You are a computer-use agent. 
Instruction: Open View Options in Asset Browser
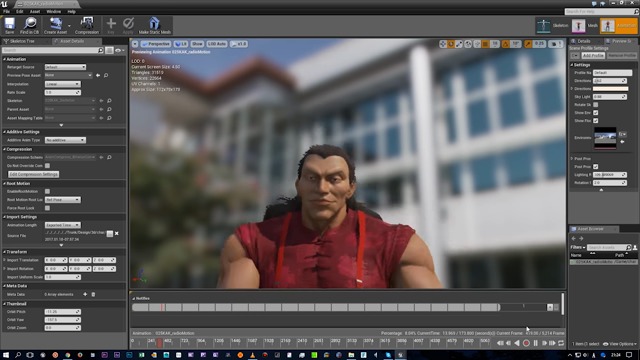tap(620, 344)
